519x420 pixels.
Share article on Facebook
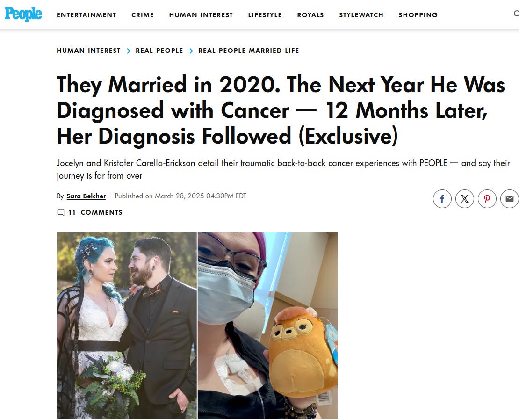tap(442, 199)
